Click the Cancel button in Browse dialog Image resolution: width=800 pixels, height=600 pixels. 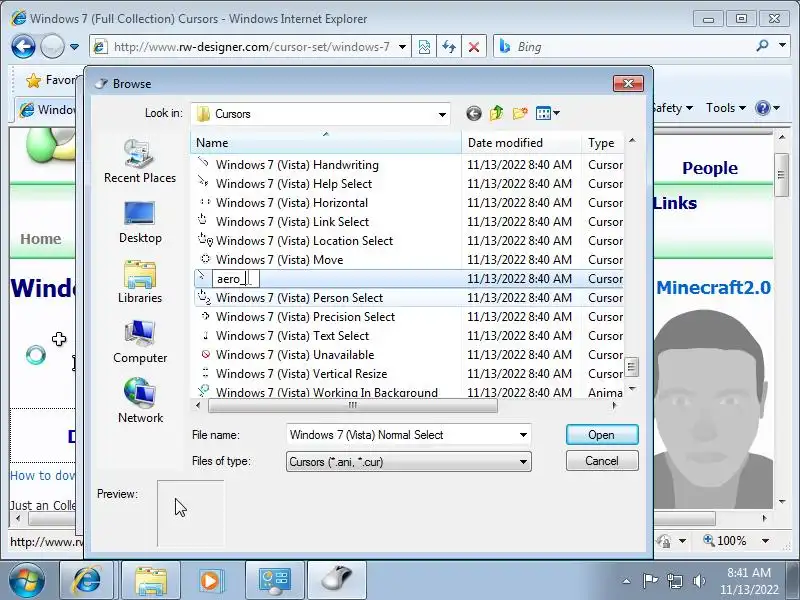(x=602, y=461)
